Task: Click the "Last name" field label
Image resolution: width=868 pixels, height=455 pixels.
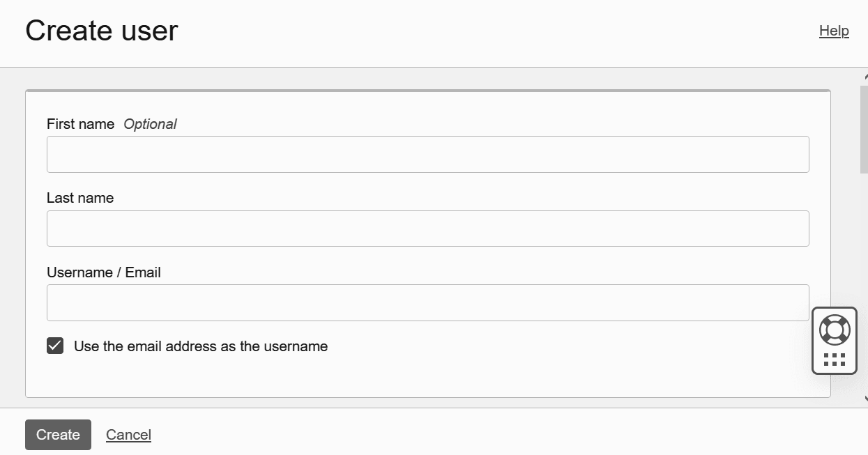Action: coord(80,198)
